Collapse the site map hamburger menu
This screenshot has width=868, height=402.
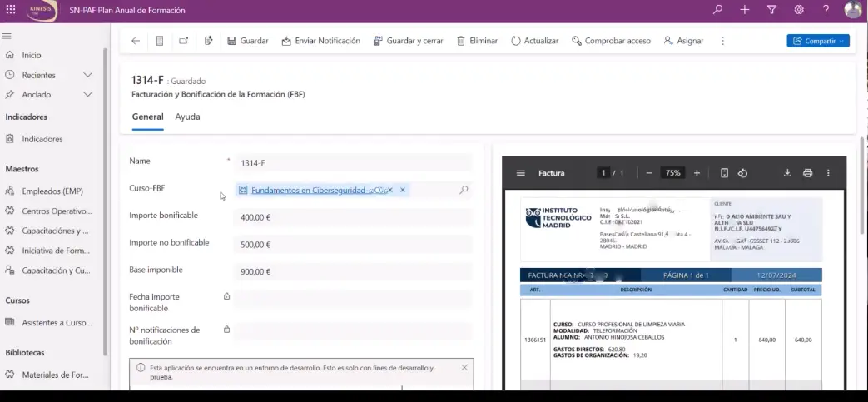pyautogui.click(x=7, y=36)
